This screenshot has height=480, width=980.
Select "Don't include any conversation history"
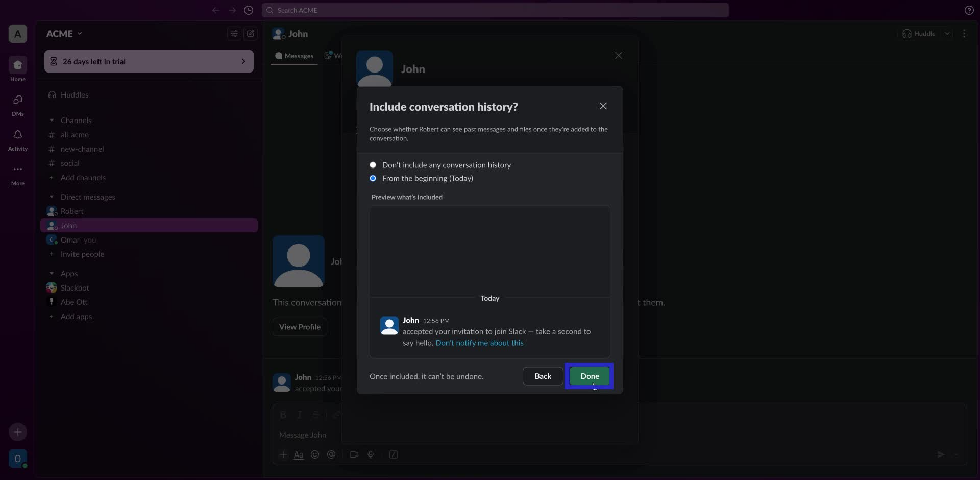pyautogui.click(x=373, y=165)
